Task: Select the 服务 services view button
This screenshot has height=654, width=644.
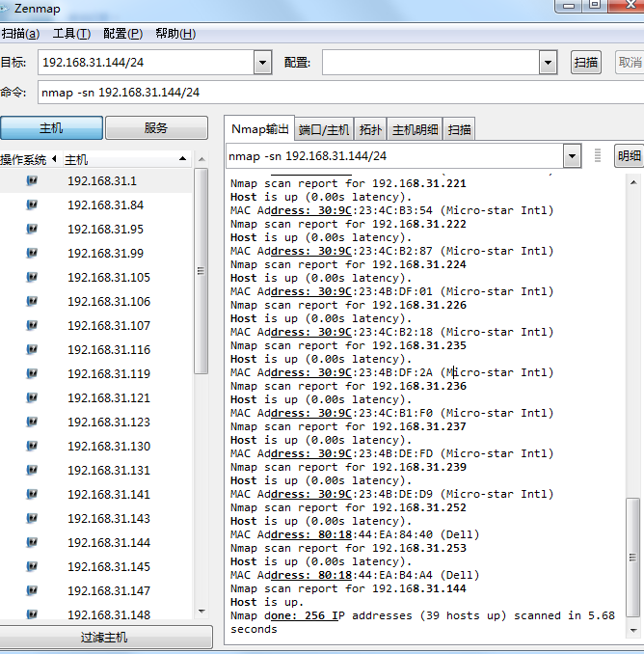Action: click(156, 127)
